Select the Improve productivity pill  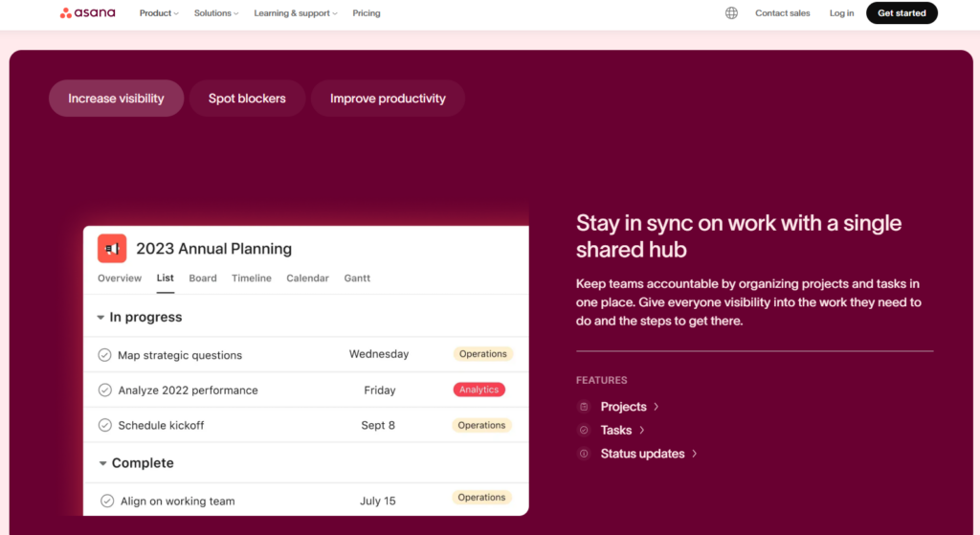[x=388, y=99]
